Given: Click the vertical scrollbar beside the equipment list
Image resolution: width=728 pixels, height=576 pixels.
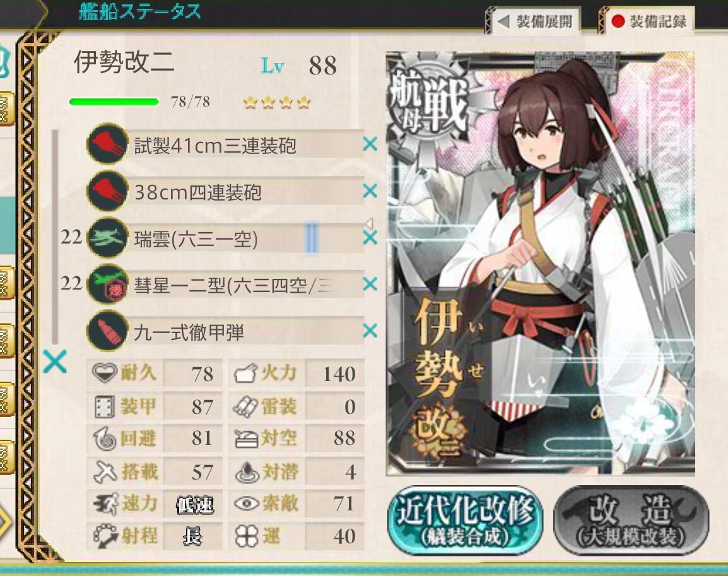Looking at the screenshot, I should point(55,237).
